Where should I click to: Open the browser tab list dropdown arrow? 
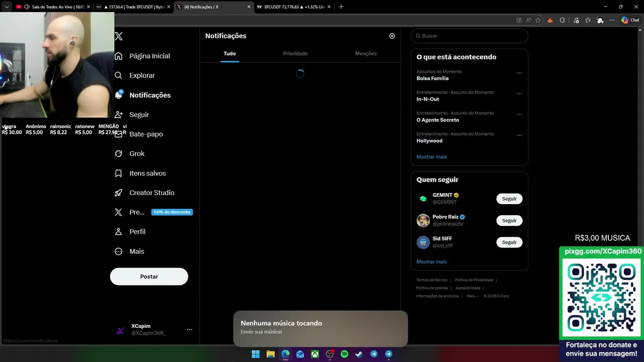click(7, 7)
